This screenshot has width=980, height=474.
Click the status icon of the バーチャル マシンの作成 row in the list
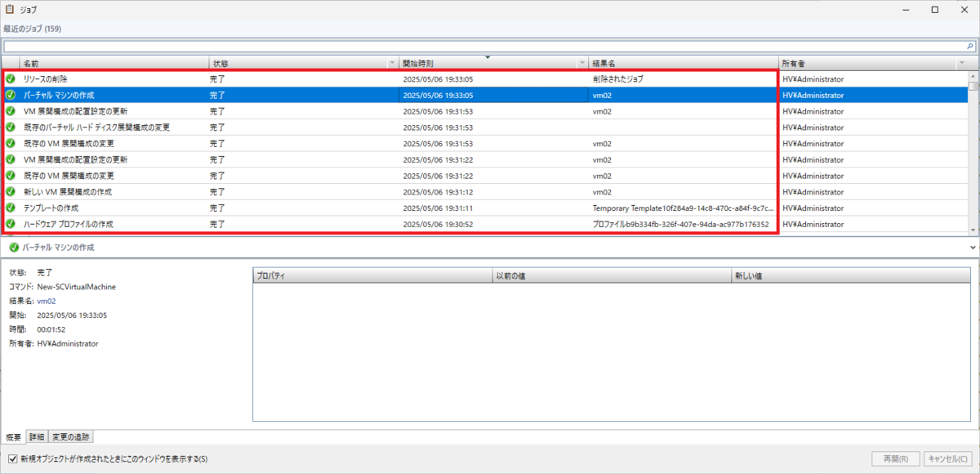[11, 95]
